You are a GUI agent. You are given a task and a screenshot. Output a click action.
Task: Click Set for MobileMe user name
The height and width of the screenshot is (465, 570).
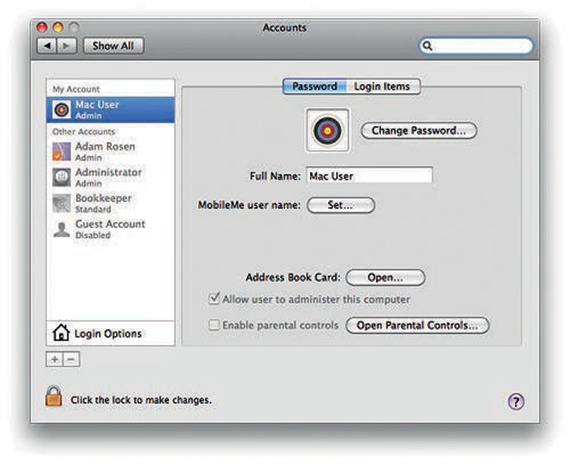coord(341,205)
